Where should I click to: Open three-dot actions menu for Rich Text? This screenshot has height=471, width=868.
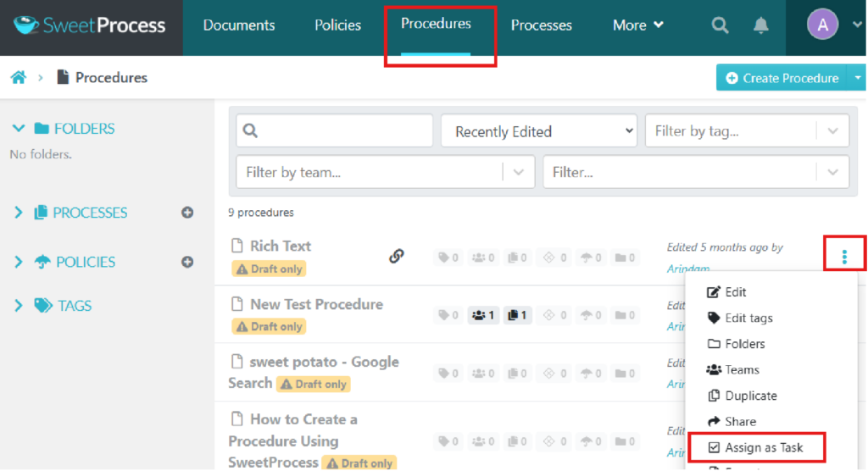pos(844,257)
